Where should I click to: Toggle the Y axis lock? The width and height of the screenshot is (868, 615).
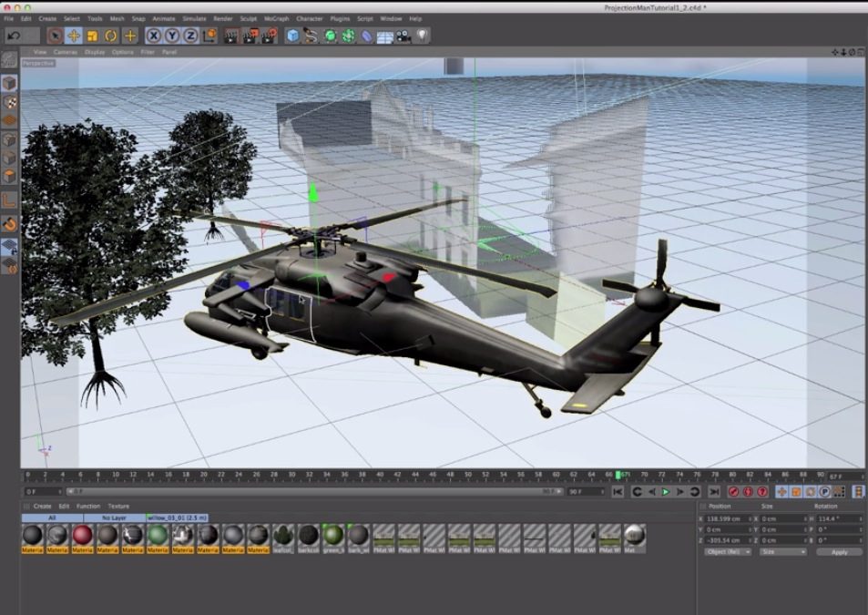tap(171, 36)
